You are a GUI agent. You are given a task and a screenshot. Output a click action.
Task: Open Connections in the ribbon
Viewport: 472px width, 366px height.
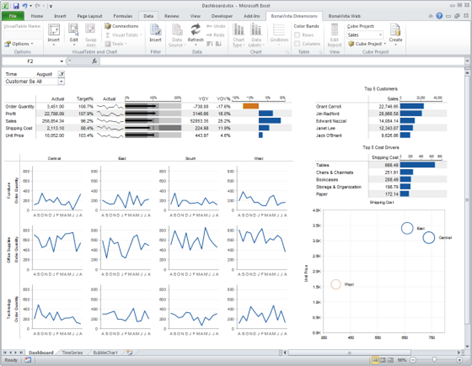[x=122, y=26]
